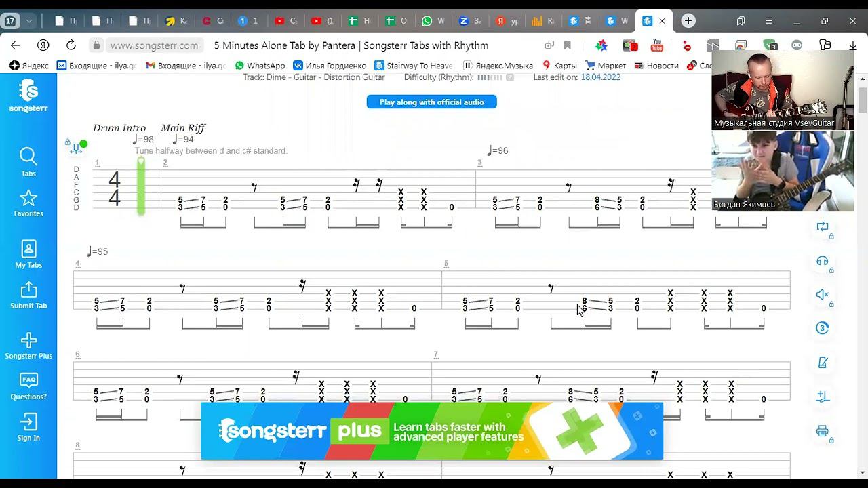Click the Songsterr Plus banner ad

click(431, 431)
